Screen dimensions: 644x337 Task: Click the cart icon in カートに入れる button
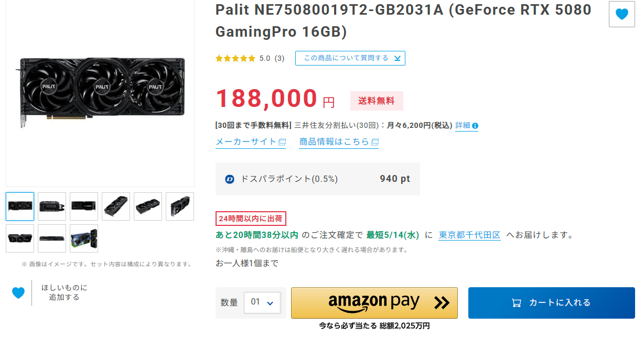pos(516,303)
